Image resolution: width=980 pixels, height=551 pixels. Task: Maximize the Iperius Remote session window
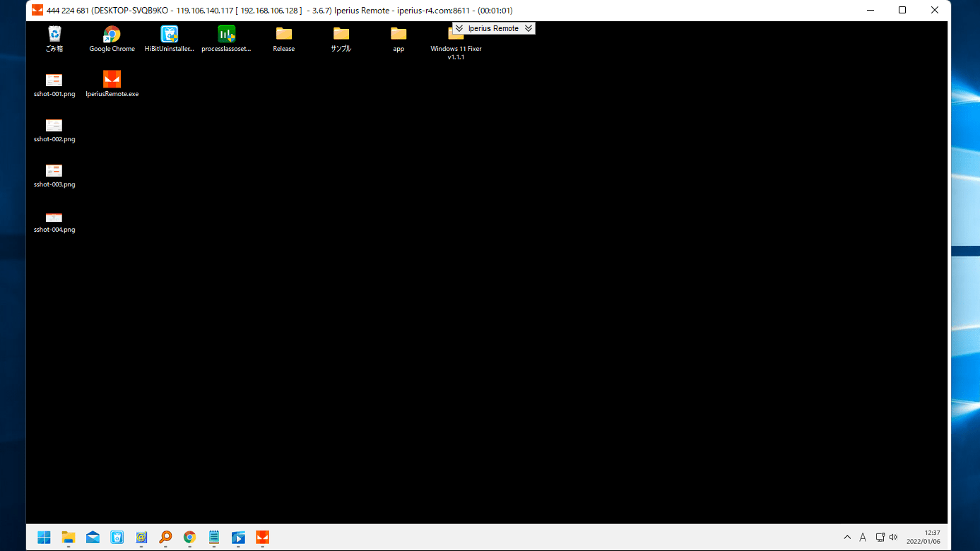pos(902,10)
